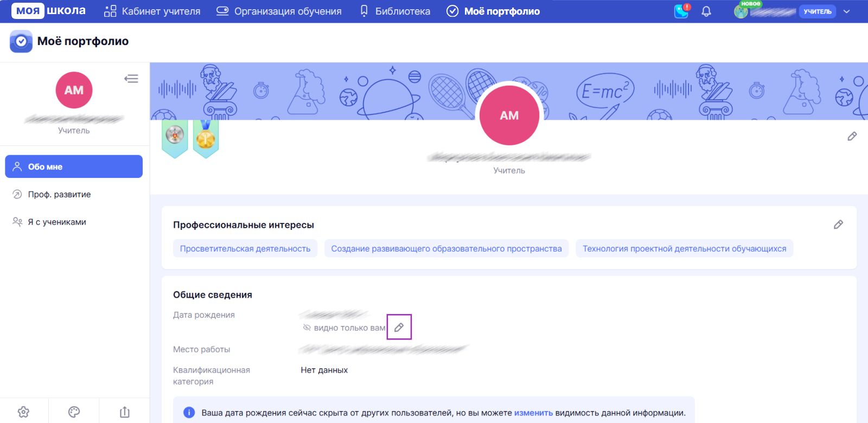Edit the date of birth field
The width and height of the screenshot is (868, 423).
click(x=399, y=328)
